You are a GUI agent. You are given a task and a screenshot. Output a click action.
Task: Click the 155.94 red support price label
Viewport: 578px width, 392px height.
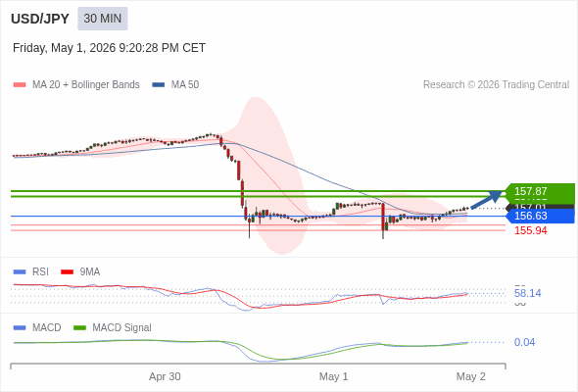click(531, 231)
